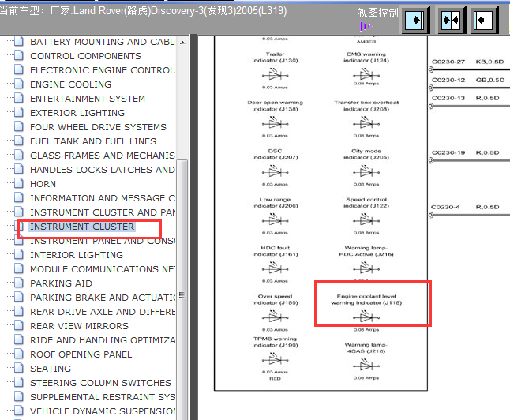510x420 pixels.
Task: Click the document icon beside HORN
Action: coord(19,183)
